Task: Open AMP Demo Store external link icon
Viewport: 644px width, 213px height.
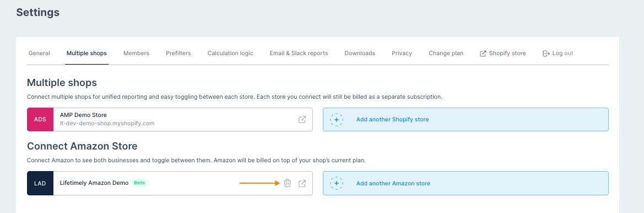Action: [302, 120]
